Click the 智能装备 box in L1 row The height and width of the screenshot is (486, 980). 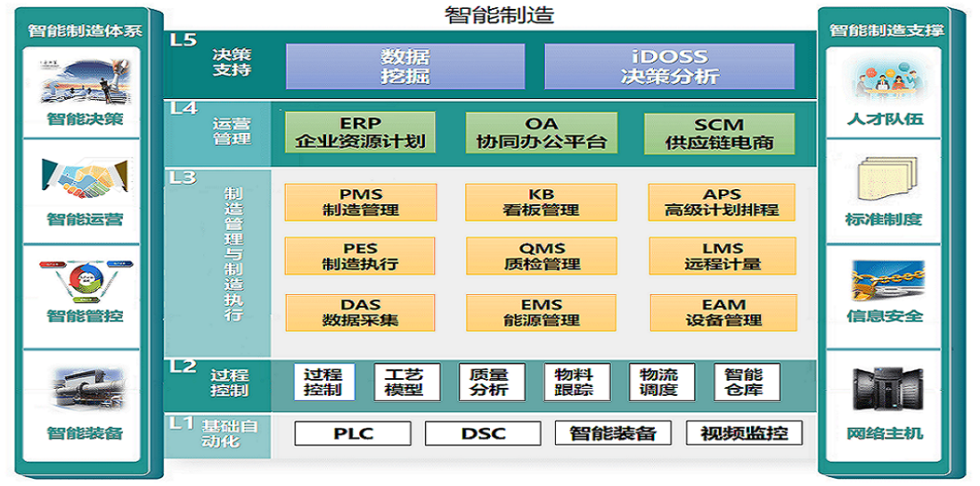click(613, 432)
